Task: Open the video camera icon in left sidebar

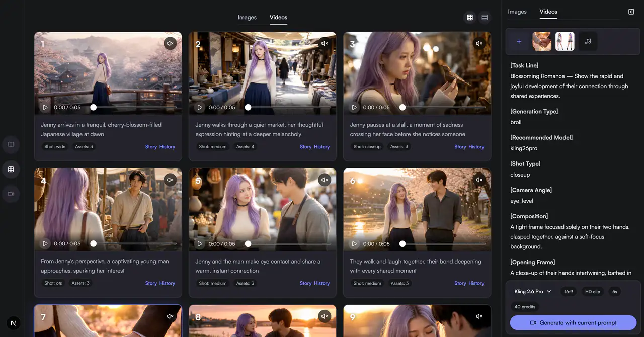Action: (11, 194)
